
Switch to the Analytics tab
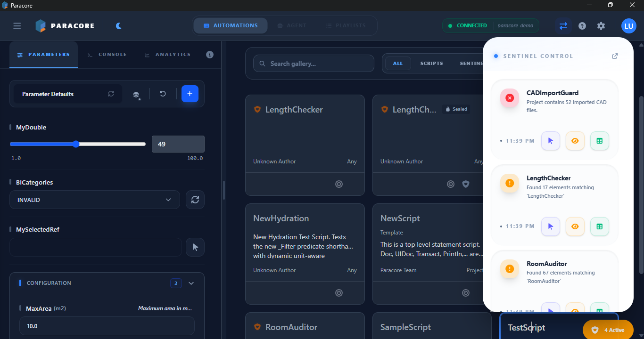(167, 55)
